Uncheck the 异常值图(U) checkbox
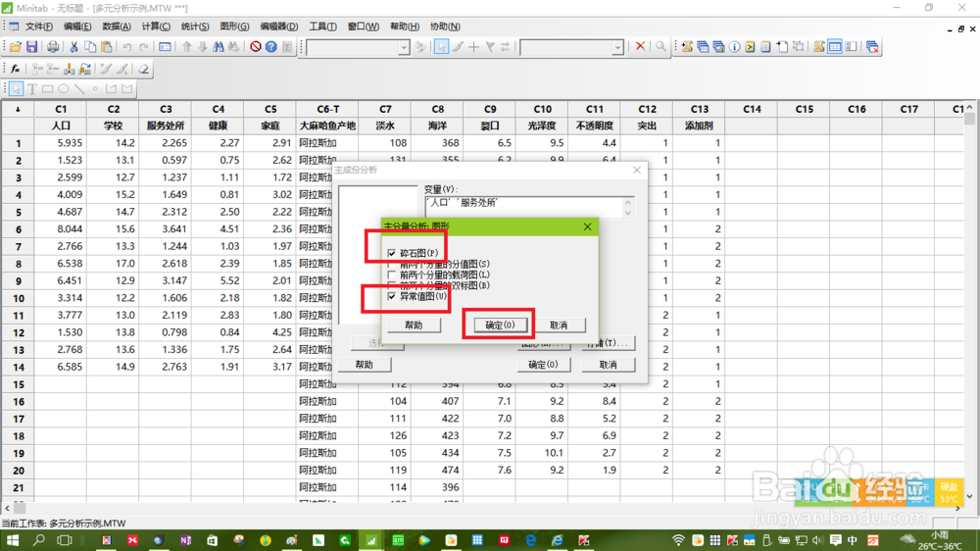This screenshot has width=980, height=551. (392, 296)
